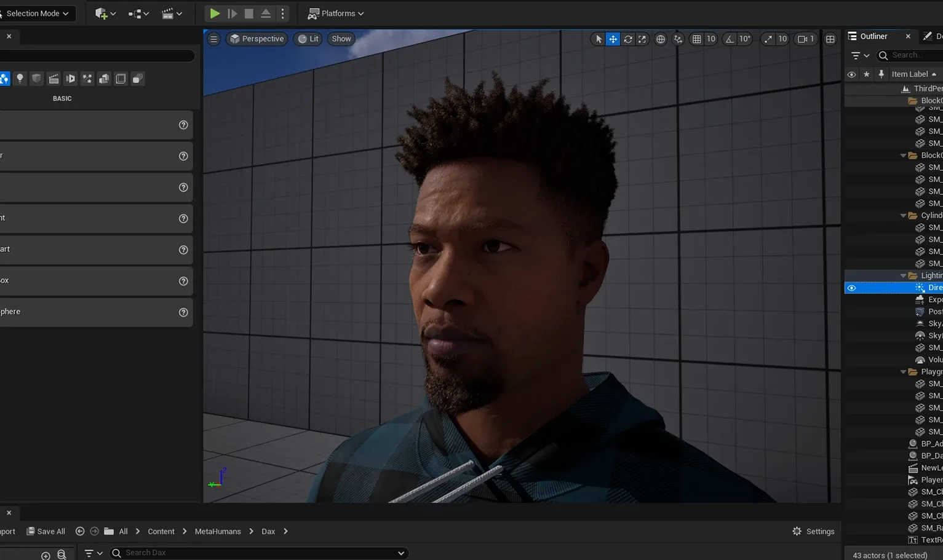943x560 pixels.
Task: Go back in Content Browser history
Action: tap(80, 531)
